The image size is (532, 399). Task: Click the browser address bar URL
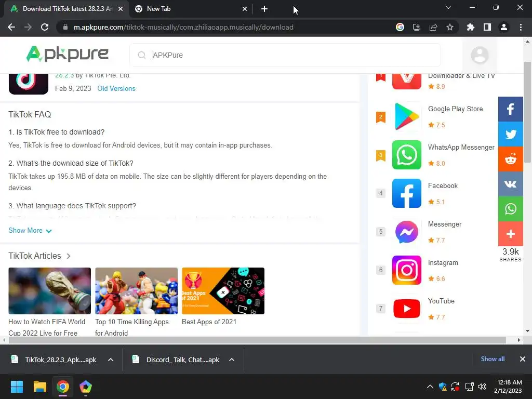click(183, 27)
